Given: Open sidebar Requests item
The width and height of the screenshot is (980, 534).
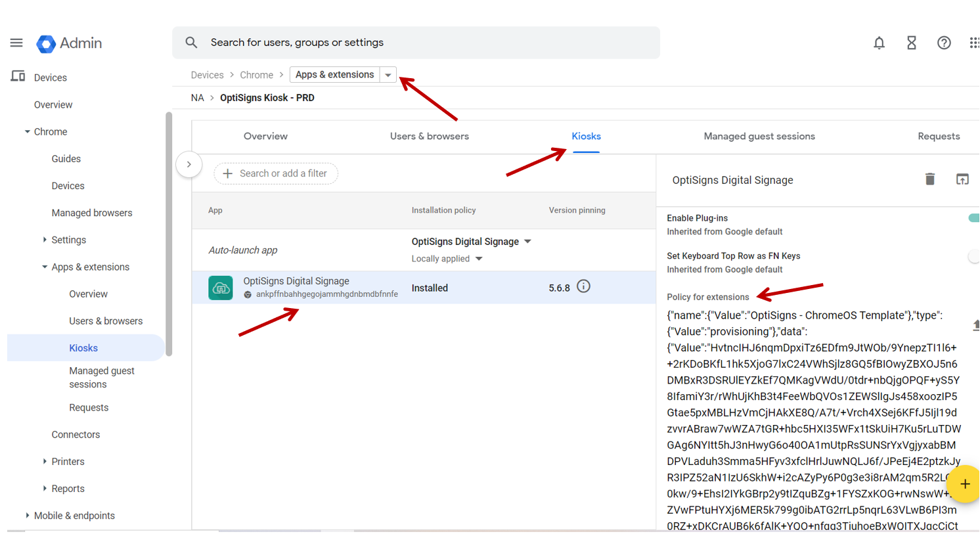Looking at the screenshot, I should point(89,407).
